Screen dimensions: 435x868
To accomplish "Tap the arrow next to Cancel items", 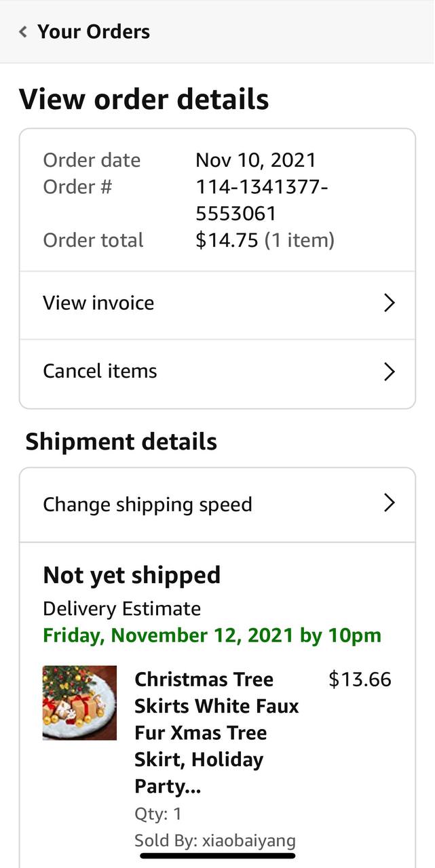I will tap(389, 372).
